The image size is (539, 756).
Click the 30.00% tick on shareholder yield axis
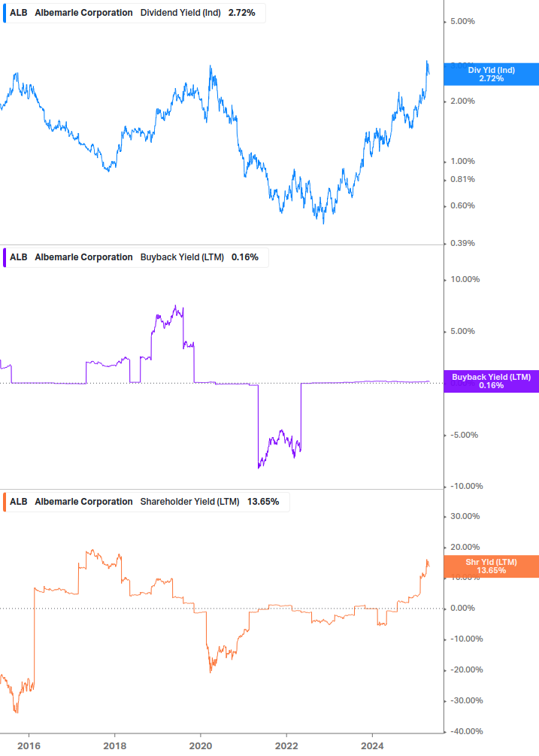coord(465,516)
